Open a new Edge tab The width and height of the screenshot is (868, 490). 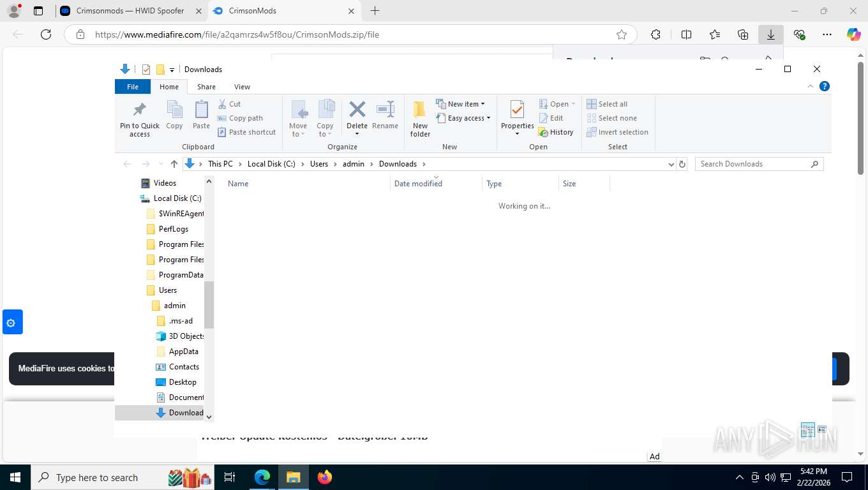tap(375, 11)
